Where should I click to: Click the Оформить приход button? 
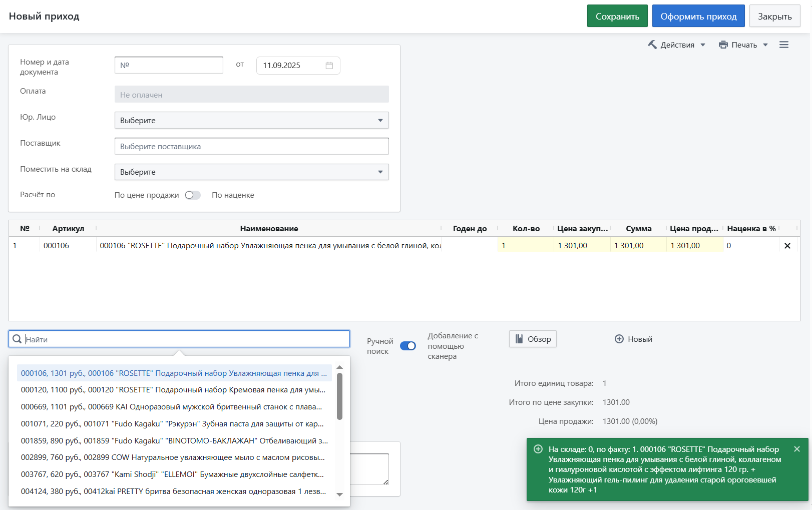(x=698, y=17)
